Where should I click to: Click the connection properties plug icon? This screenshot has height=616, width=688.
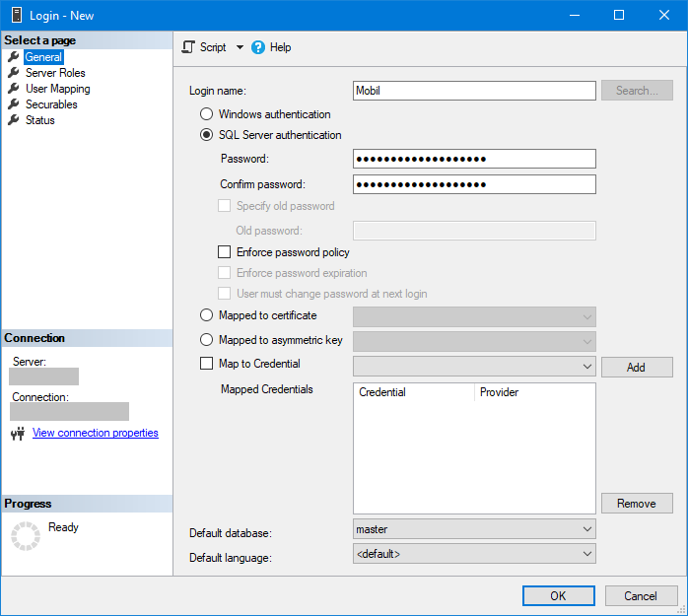pos(17,434)
